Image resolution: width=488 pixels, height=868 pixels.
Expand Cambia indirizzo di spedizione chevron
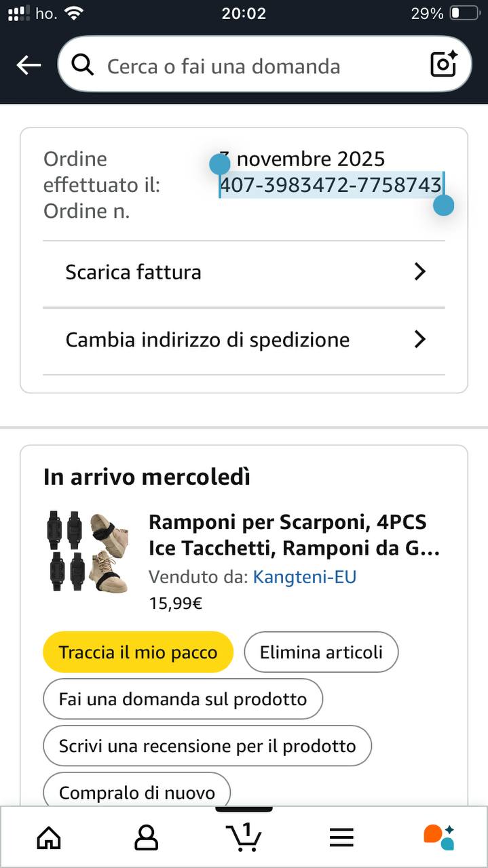pos(420,339)
